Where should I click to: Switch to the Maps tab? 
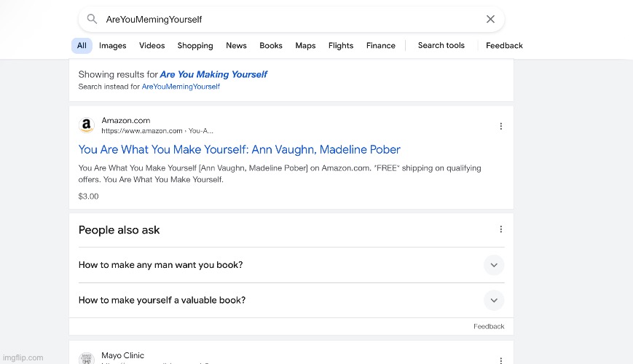pos(305,46)
